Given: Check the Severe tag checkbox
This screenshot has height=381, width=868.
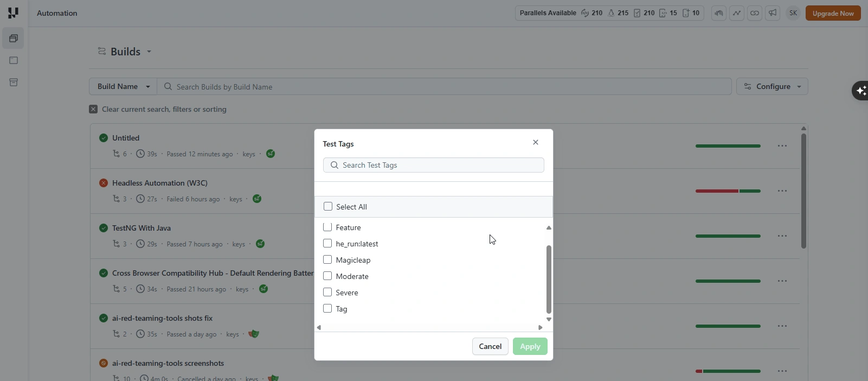Looking at the screenshot, I should click(327, 292).
